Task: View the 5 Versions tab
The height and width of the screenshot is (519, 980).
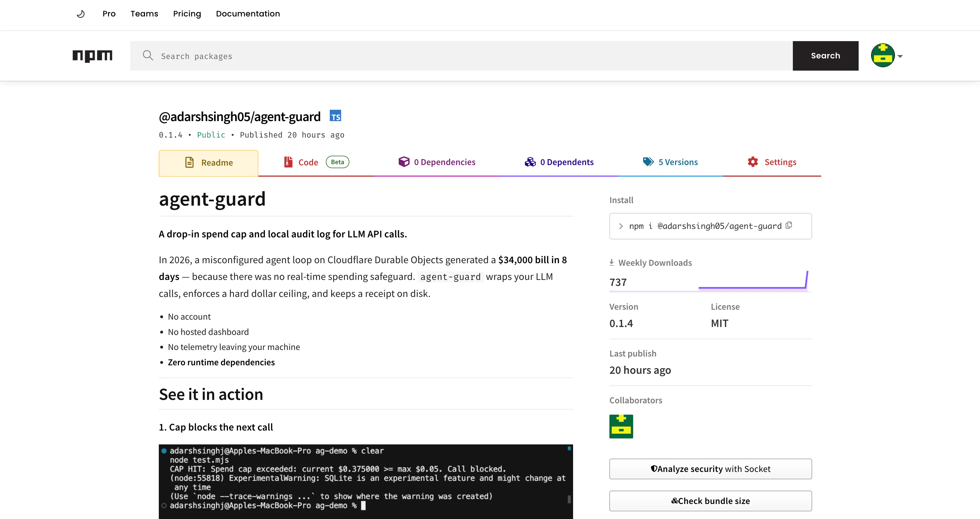Action: [670, 162]
